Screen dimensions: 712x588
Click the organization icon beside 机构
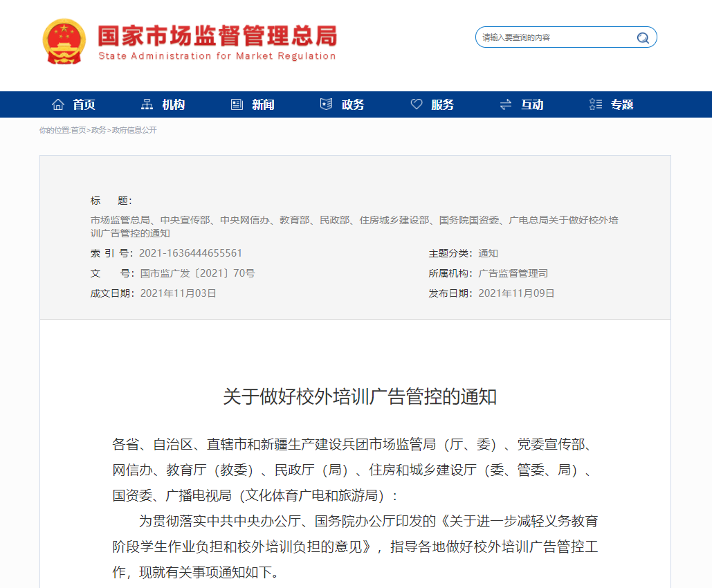coord(147,104)
